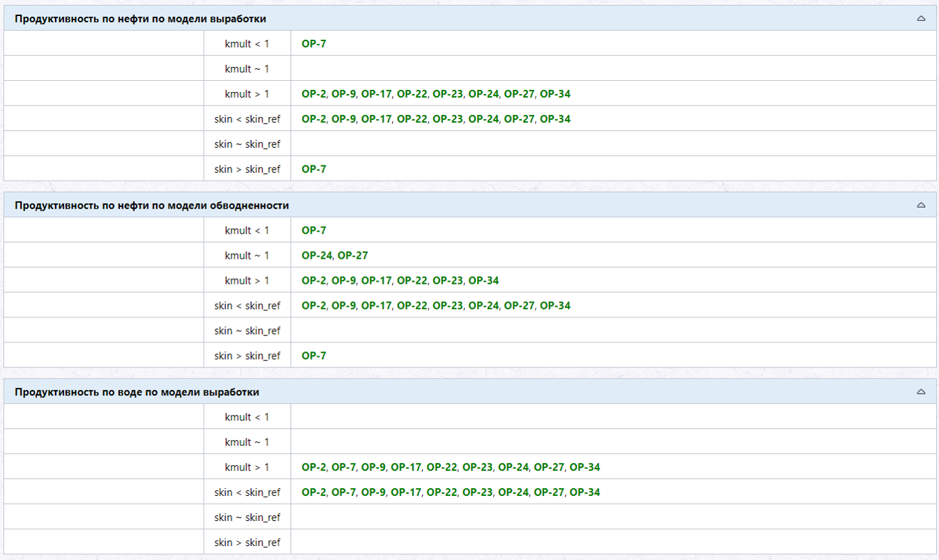Open OP-27 in по воде skin < skin_ref row
The height and width of the screenshot is (560, 939).
click(x=549, y=492)
